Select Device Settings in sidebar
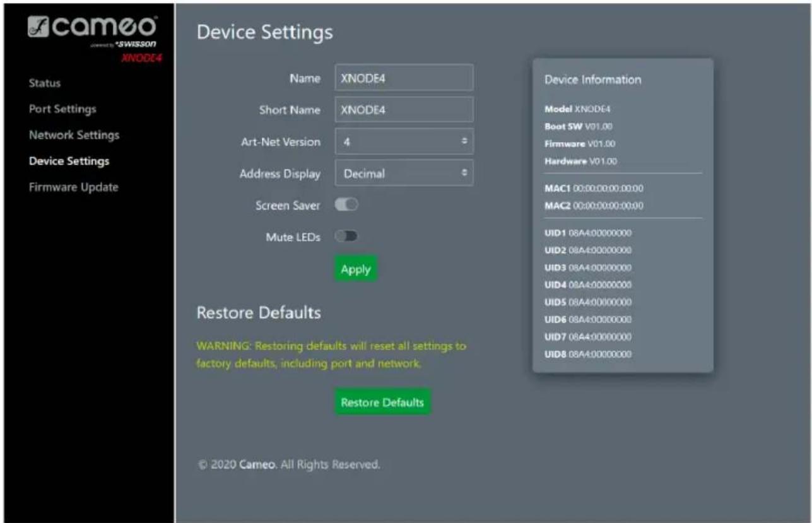812x523 pixels. pyautogui.click(x=69, y=161)
